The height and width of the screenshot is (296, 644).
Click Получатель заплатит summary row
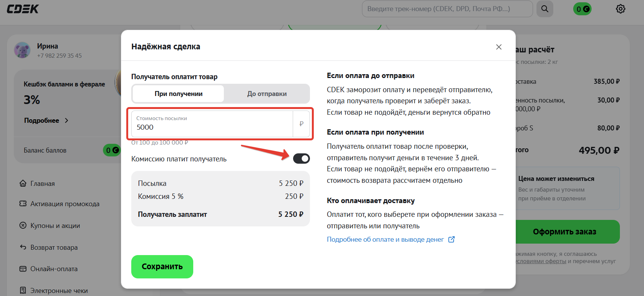coord(220,215)
